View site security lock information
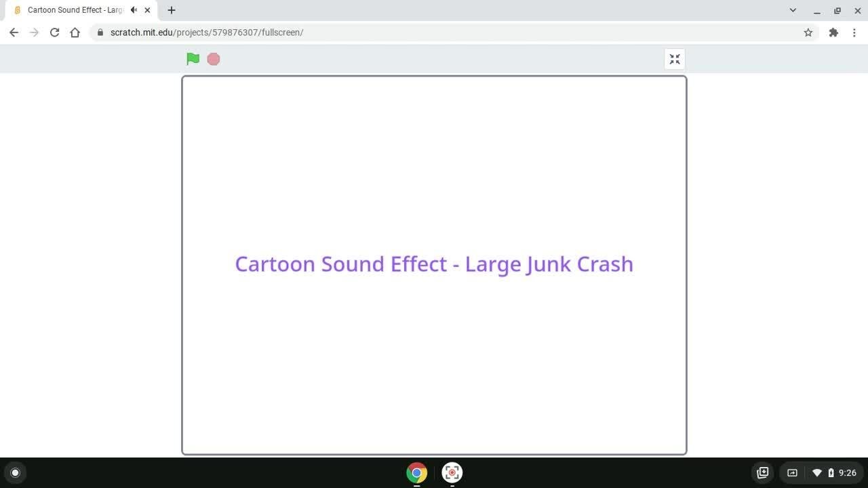 click(x=100, y=33)
